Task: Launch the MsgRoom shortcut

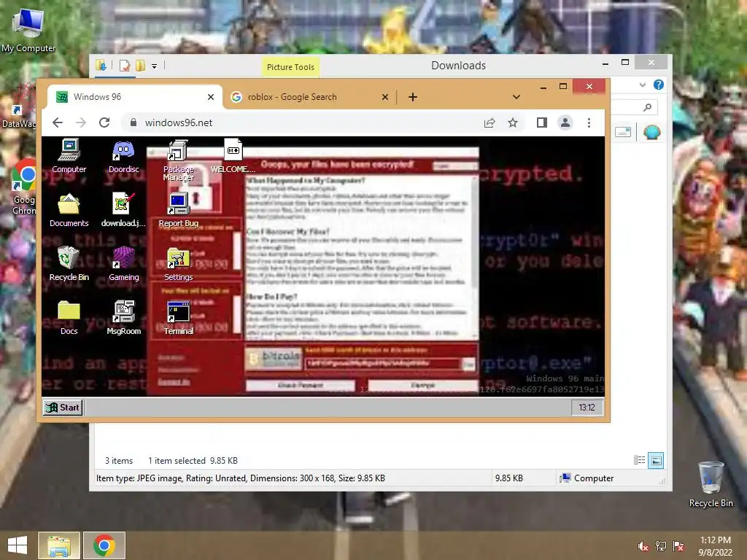Action: pyautogui.click(x=123, y=317)
